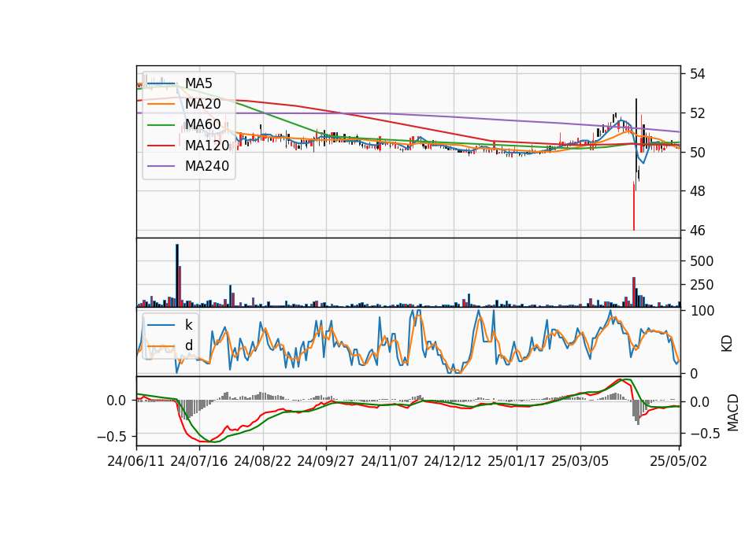Image resolution: width=756 pixels, height=543 pixels.
Task: Click the tall black candlestick peaking near 53
Action: pyautogui.click(x=636, y=144)
